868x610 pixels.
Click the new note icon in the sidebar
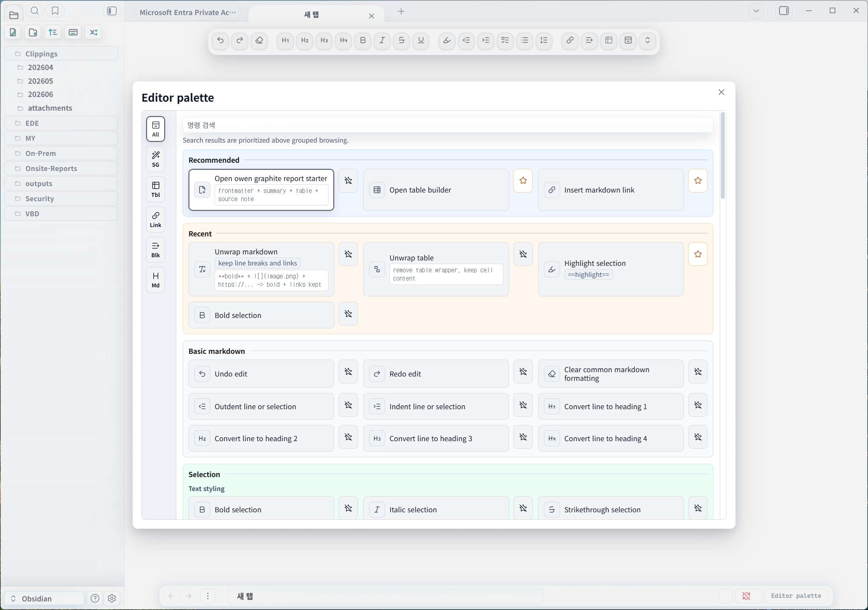coord(13,32)
